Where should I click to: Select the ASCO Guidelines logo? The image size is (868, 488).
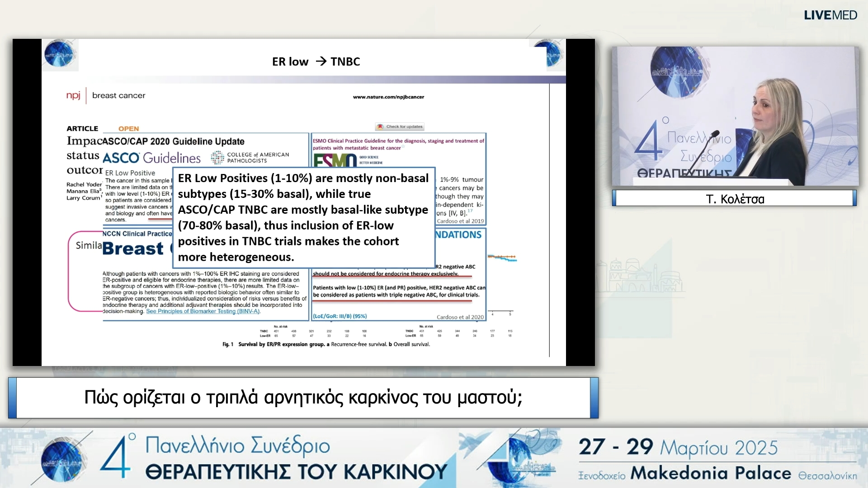pyautogui.click(x=151, y=158)
